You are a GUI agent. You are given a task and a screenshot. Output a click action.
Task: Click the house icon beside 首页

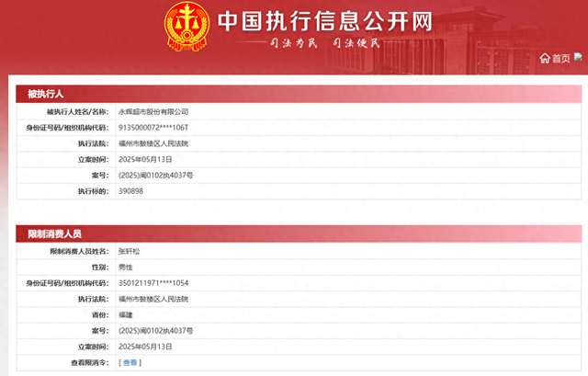click(x=545, y=58)
